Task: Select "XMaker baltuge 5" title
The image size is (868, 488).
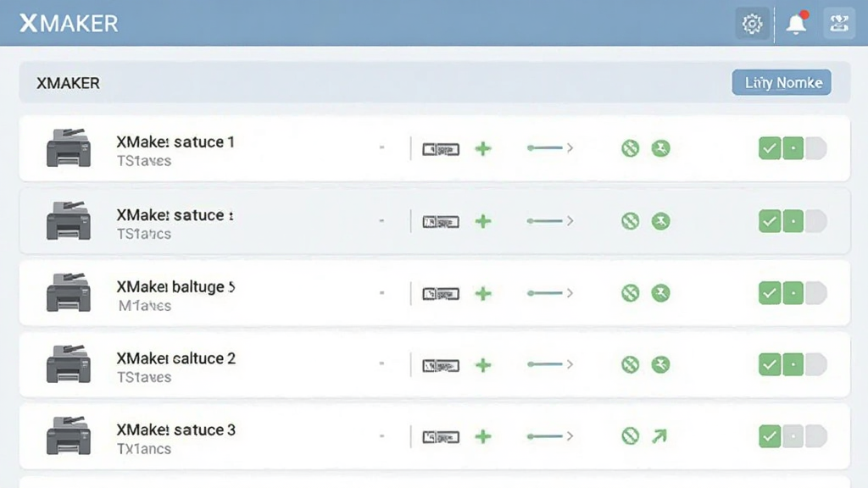Action: pos(175,286)
